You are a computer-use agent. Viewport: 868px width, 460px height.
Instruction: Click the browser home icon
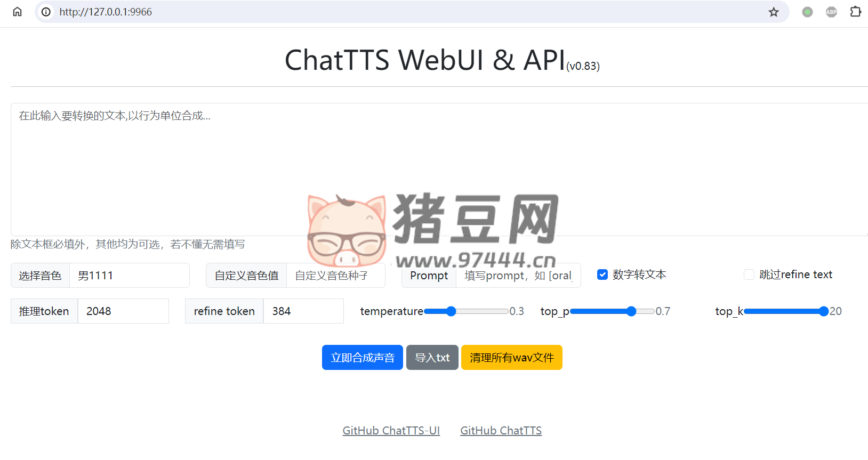(17, 12)
